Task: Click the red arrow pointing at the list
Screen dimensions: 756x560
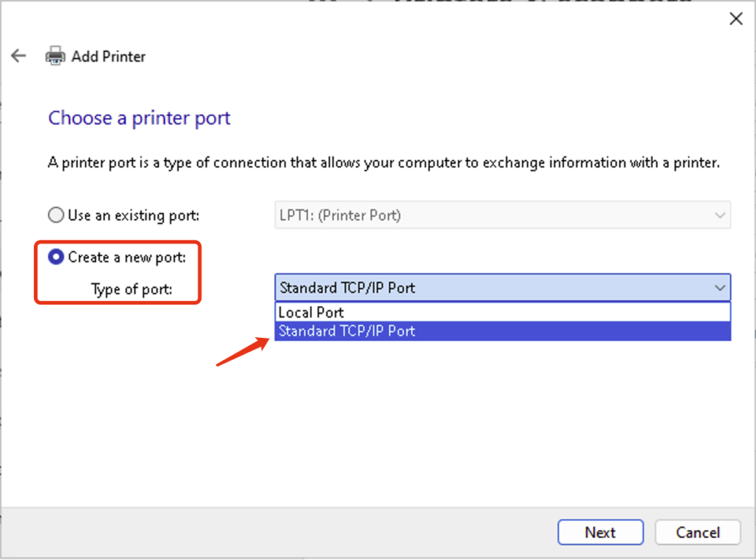Action: click(x=242, y=352)
